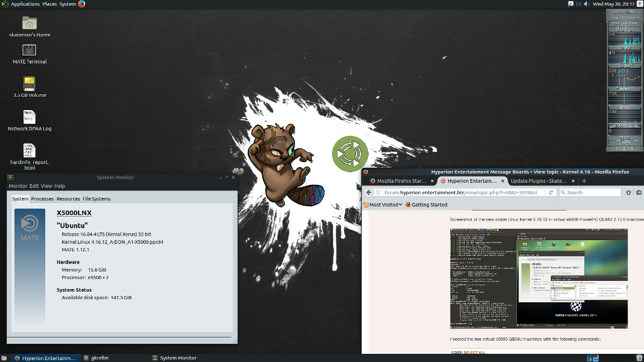Open skateman's Home folder icon
644x362 pixels.
[x=29, y=23]
